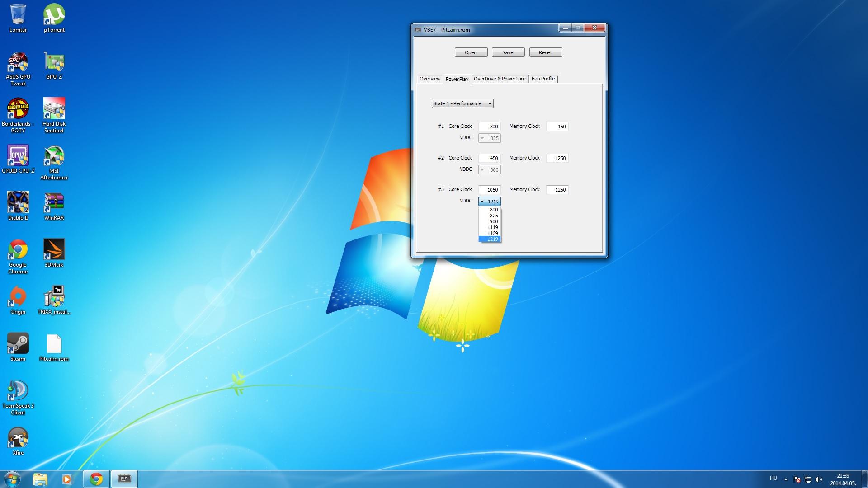This screenshot has width=868, height=488.
Task: Select the µTorrent desktop shortcut
Action: [x=54, y=18]
